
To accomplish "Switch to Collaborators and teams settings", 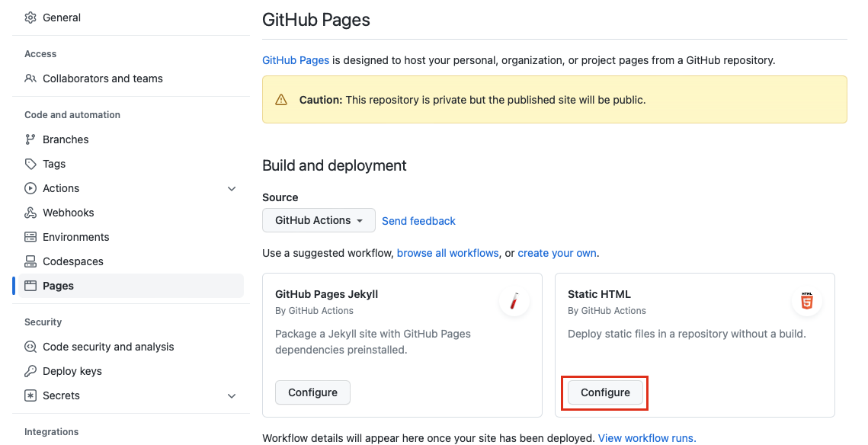I will pyautogui.click(x=104, y=78).
